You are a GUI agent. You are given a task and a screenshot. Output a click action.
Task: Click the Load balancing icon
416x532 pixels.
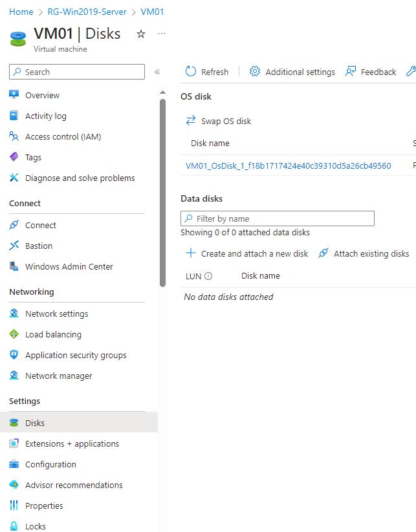(x=14, y=334)
